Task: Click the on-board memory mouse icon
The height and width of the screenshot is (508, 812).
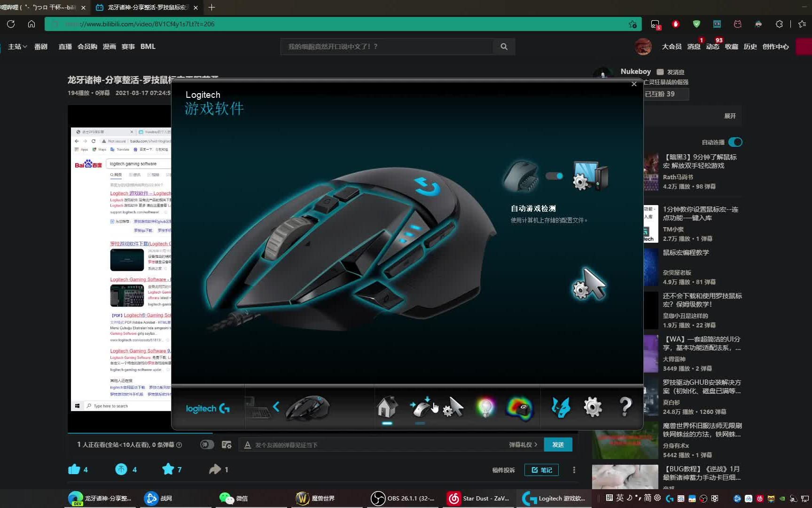Action: pyautogui.click(x=521, y=176)
